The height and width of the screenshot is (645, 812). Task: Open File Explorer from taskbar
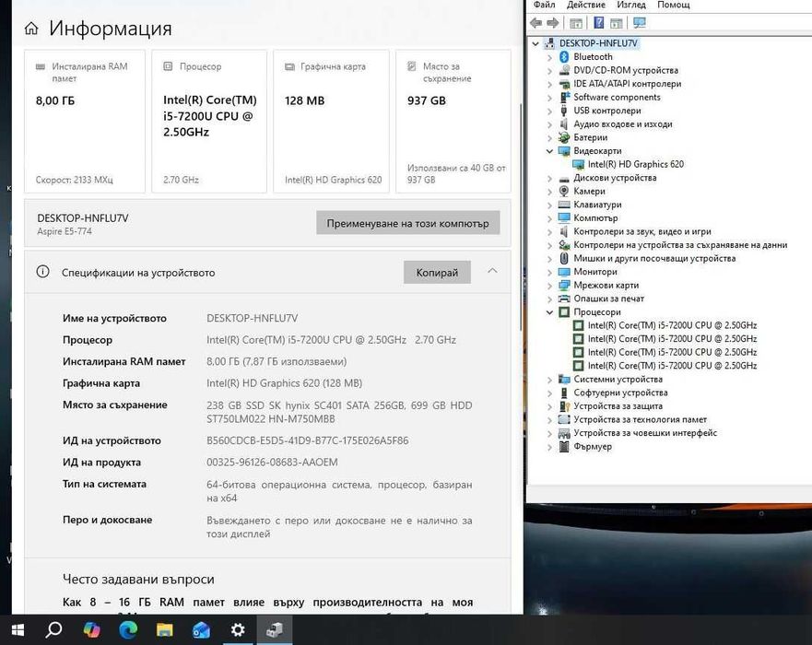click(165, 629)
